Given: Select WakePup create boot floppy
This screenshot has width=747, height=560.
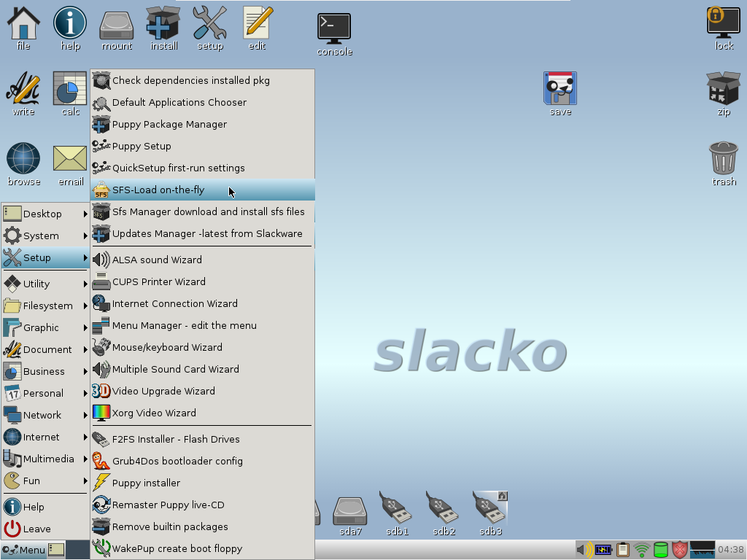Looking at the screenshot, I should pyautogui.click(x=203, y=548).
